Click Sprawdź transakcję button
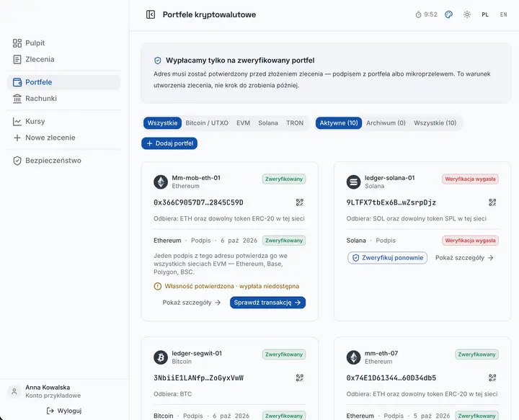Viewport: 519px width, 420px height. [267, 303]
